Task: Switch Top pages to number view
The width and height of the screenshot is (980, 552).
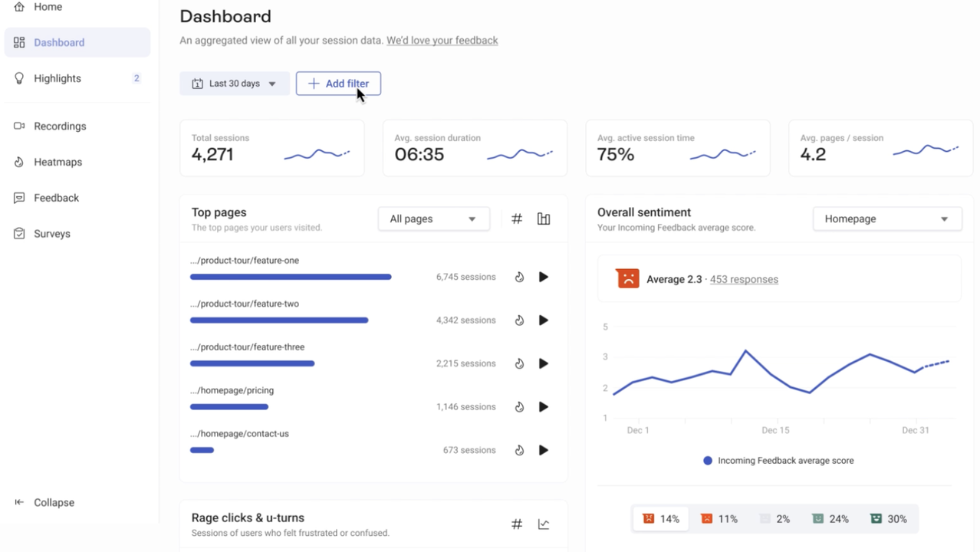Action: pyautogui.click(x=517, y=219)
